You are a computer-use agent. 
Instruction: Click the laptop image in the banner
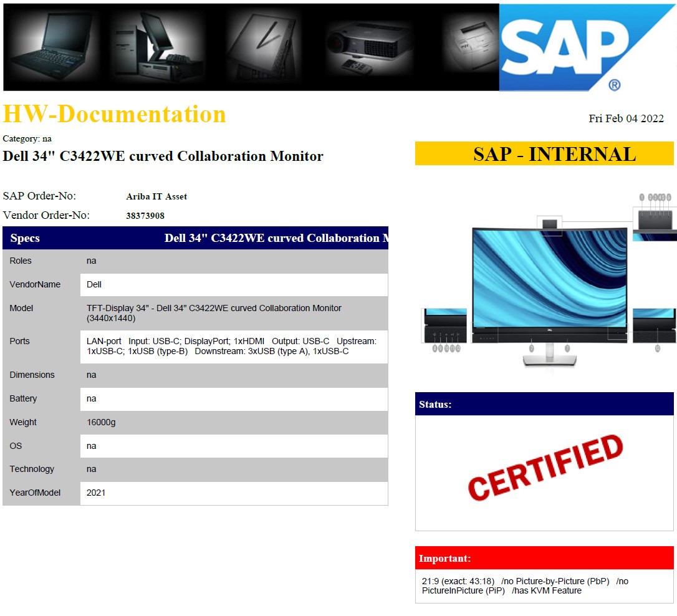pyautogui.click(x=51, y=47)
